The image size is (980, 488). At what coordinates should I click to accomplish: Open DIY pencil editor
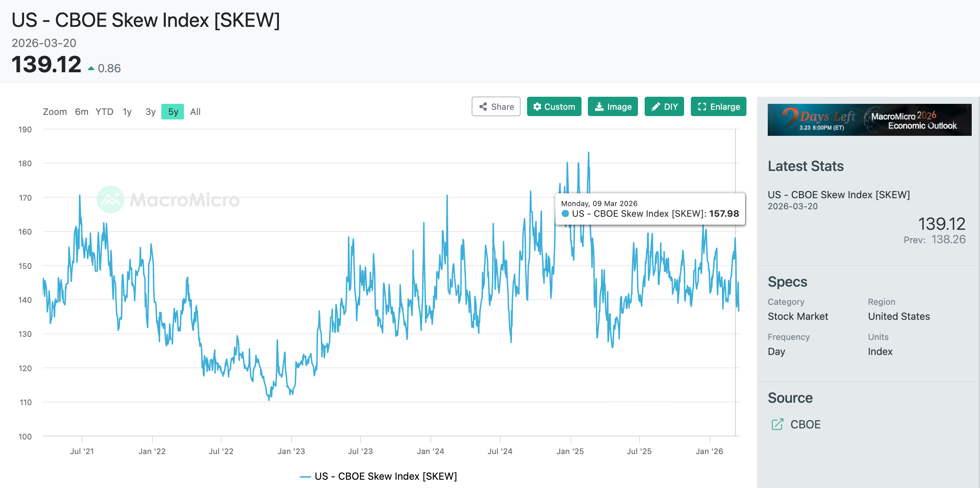(664, 107)
